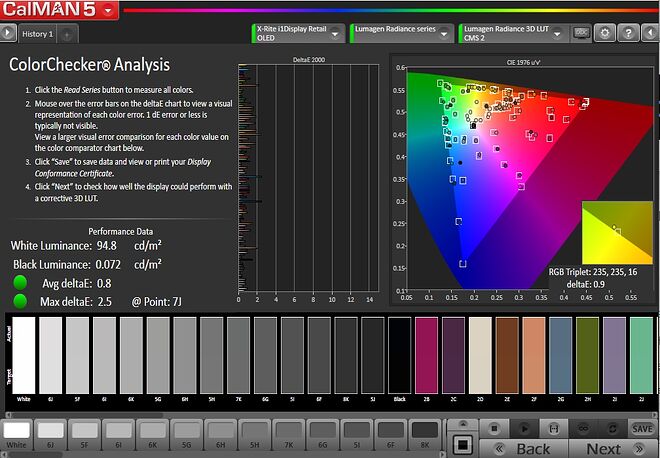The width and height of the screenshot is (660, 458).
Task: Click the lavender 2I comparator swatch
Action: click(615, 355)
